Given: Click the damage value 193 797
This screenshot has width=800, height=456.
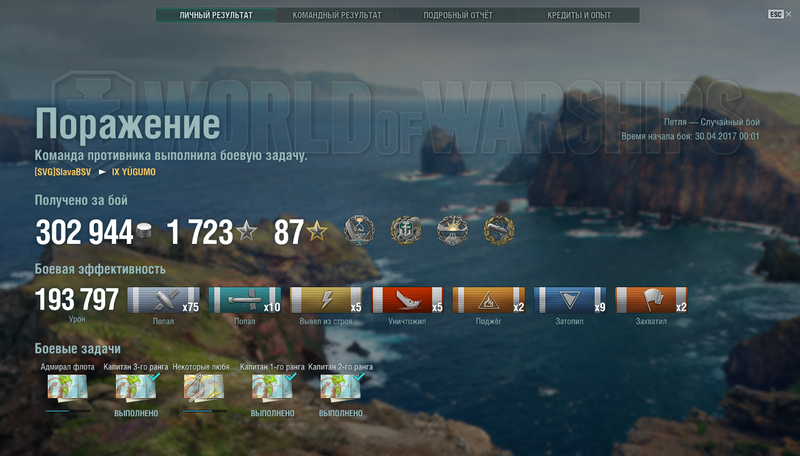Looking at the screenshot, I should click(77, 299).
